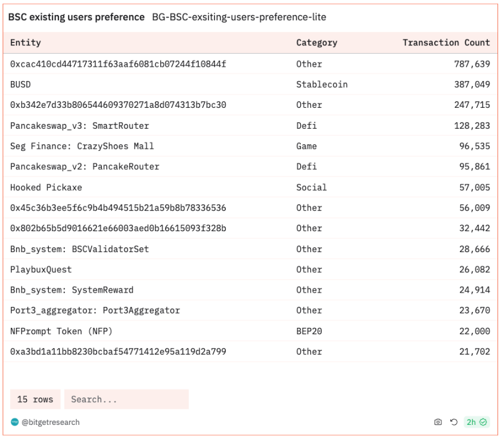The image size is (504, 441).
Task: Click the 2h freshness status badge
Action: coord(477,422)
